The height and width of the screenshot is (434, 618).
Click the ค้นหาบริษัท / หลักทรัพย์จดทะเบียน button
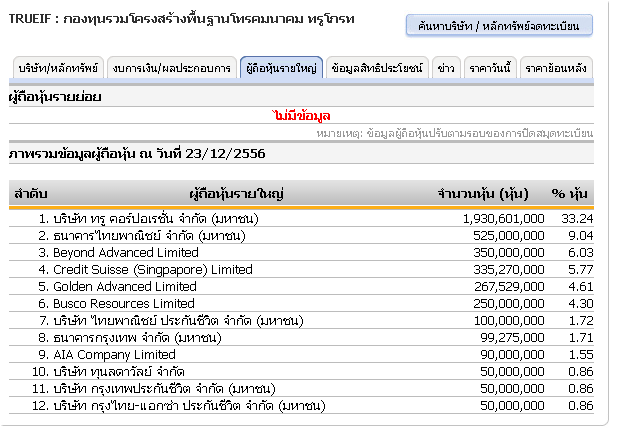click(499, 26)
